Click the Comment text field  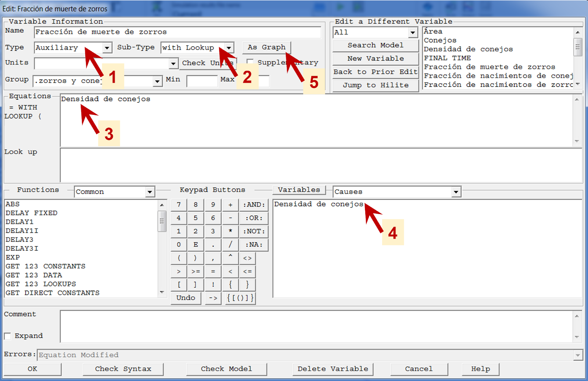coord(316,326)
